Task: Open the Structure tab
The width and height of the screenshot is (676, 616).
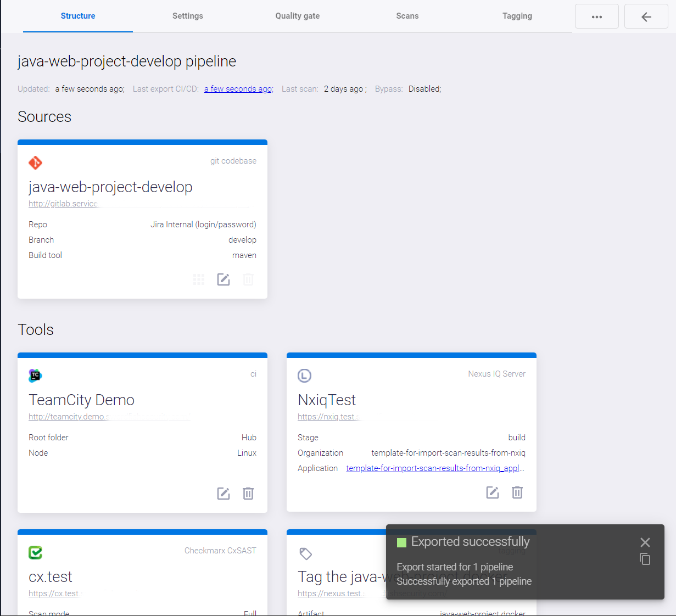Action: 78,16
